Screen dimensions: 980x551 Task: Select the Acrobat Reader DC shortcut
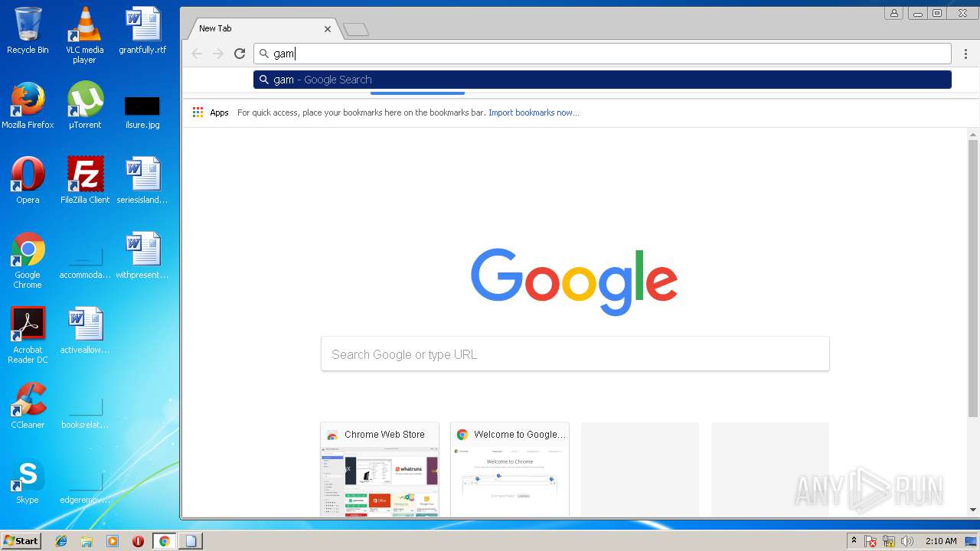(x=28, y=335)
